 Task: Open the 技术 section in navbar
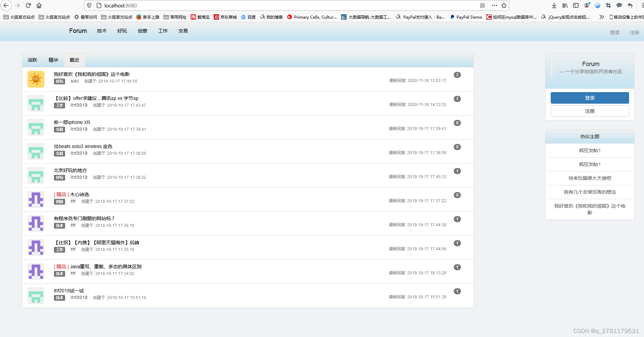click(x=102, y=31)
